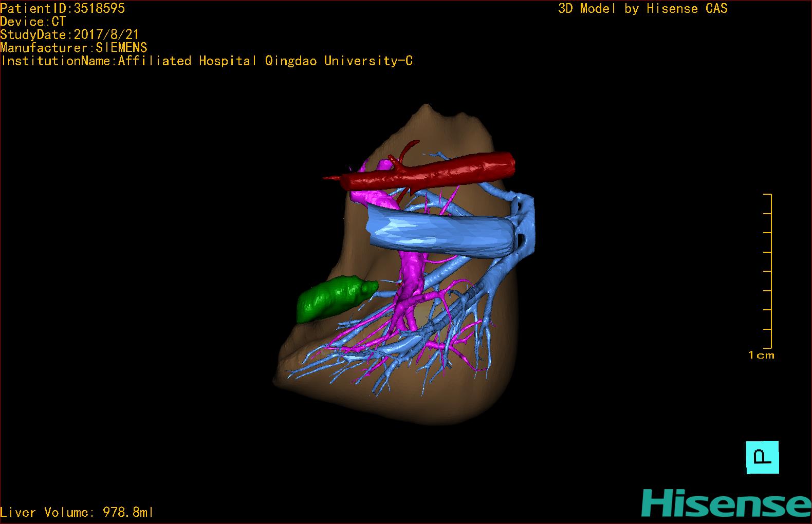The width and height of the screenshot is (812, 524).
Task: Click the cyan orientation cube marked P
Action: 762,457
